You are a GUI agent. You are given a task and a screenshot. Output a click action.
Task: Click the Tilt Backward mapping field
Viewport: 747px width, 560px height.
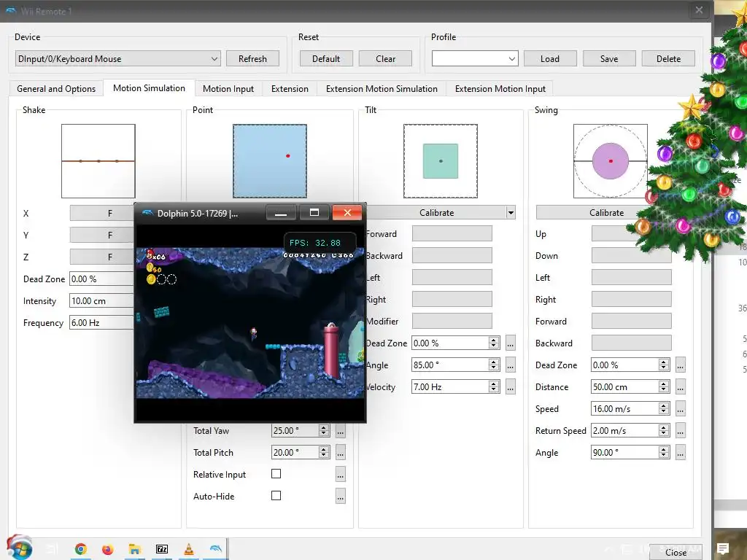point(452,255)
